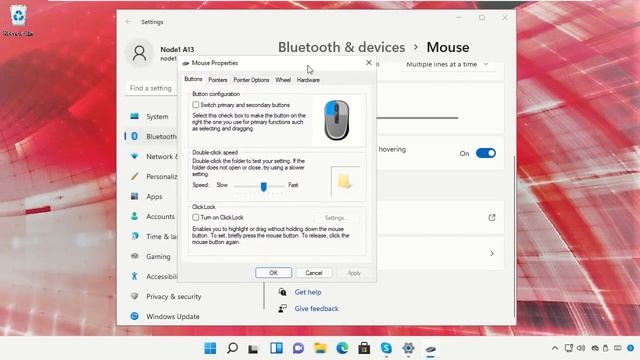
Task: Open Widgets from the taskbar
Action: coord(276,348)
